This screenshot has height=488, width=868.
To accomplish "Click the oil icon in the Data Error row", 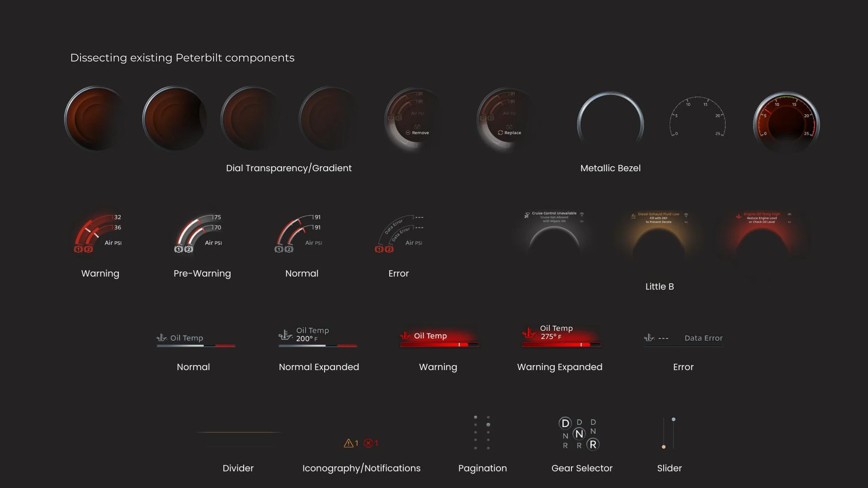I will tap(649, 338).
